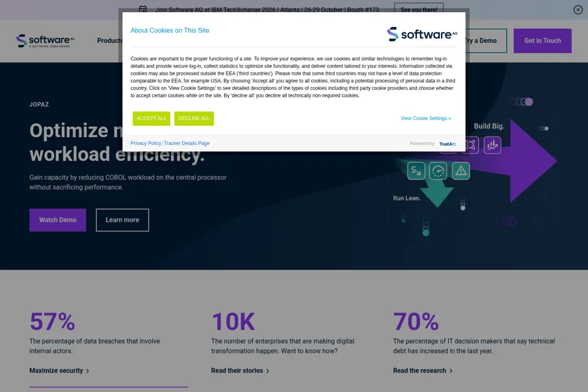The image size is (588, 392).
Task: Click the Get in Touch button
Action: pyautogui.click(x=543, y=40)
